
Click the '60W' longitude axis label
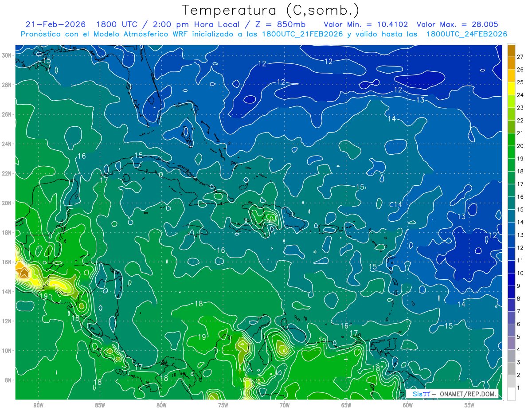point(408,405)
